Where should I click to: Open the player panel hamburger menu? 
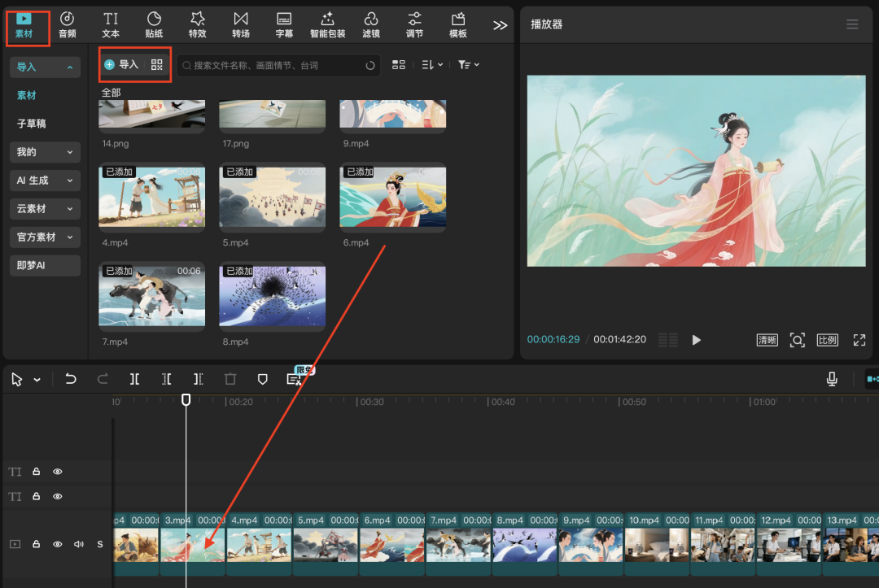click(x=852, y=24)
